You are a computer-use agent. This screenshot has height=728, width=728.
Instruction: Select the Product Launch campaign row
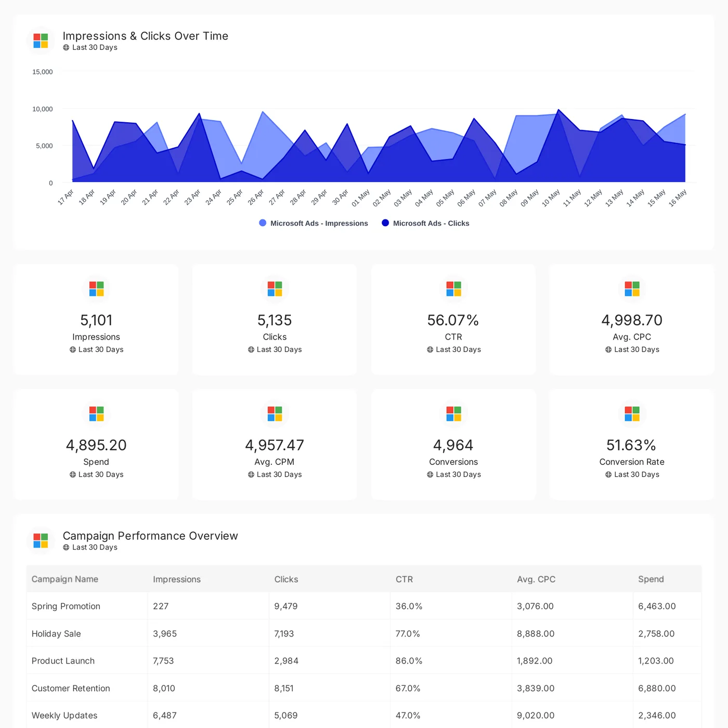(364, 661)
